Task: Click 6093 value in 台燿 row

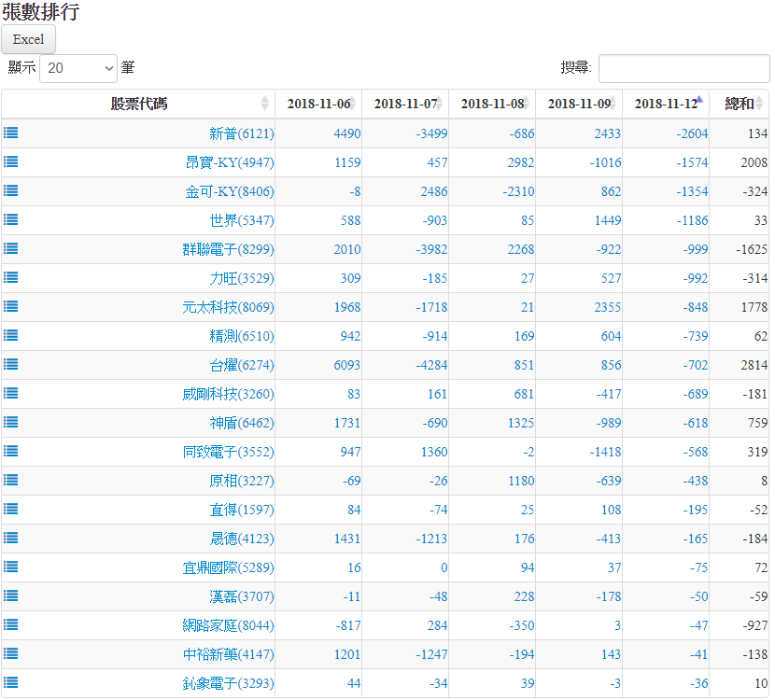Action: point(345,365)
